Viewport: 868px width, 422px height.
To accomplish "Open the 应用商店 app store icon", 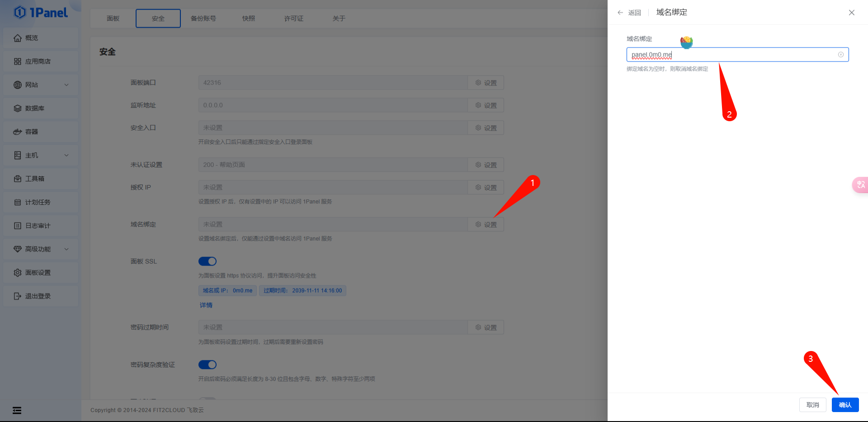I will coord(18,62).
